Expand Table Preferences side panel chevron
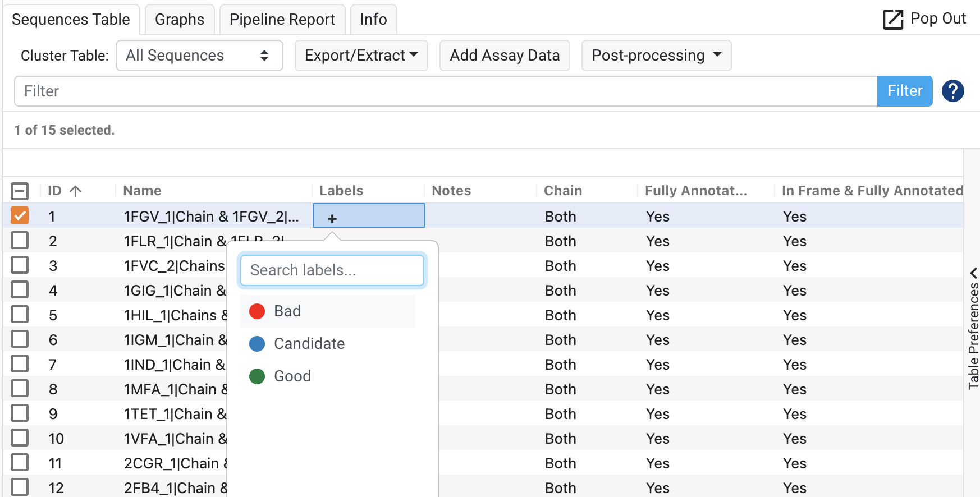980x497 pixels. (x=974, y=273)
